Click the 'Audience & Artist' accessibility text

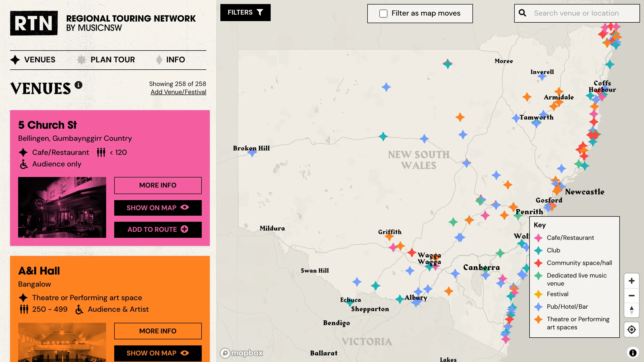point(118,309)
